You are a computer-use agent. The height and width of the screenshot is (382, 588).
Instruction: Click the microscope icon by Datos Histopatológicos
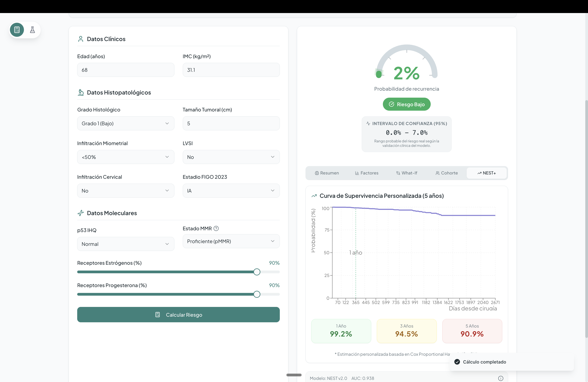pyautogui.click(x=80, y=92)
